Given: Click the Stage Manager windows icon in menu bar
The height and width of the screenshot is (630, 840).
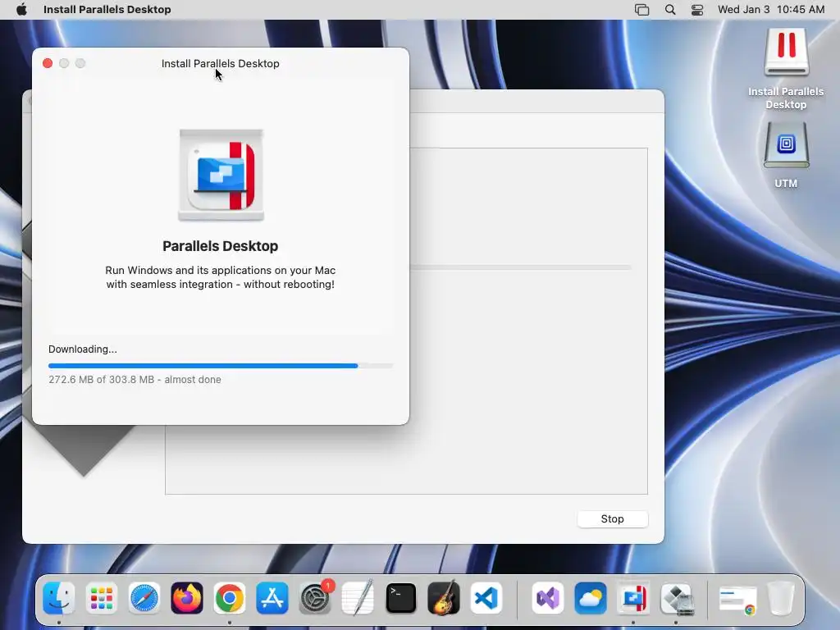Looking at the screenshot, I should click(x=641, y=10).
